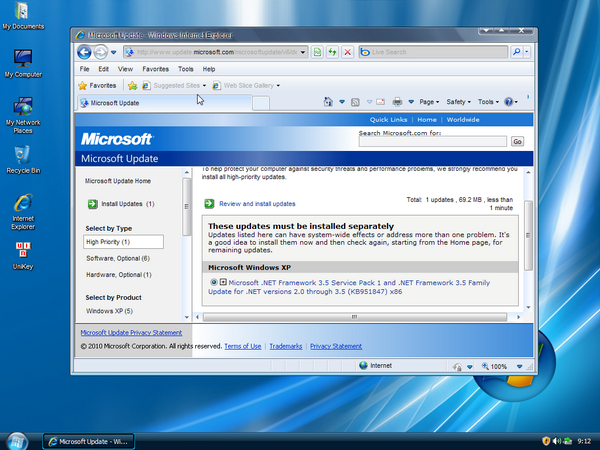Open the Help menu
Viewport: 600px width, 450px height.
tap(209, 69)
